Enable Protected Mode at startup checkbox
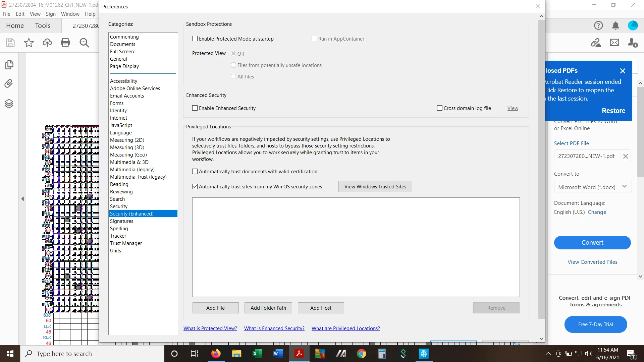 point(195,39)
